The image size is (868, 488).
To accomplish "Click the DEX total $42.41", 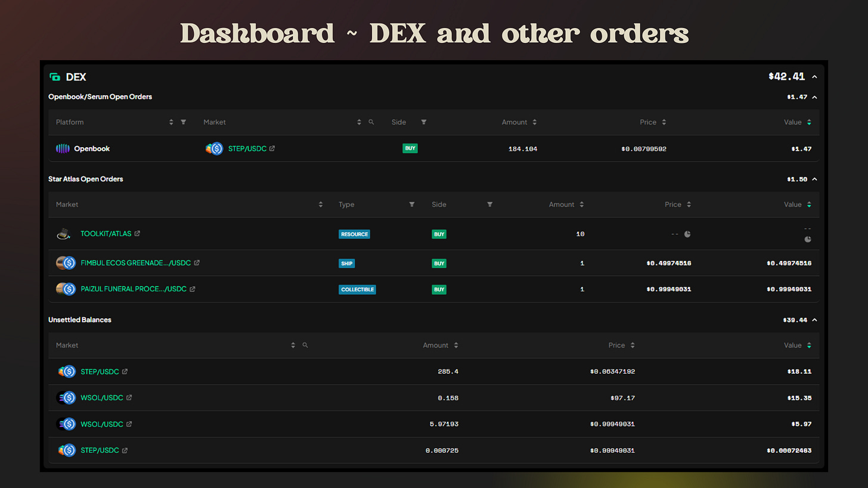I will 787,77.
